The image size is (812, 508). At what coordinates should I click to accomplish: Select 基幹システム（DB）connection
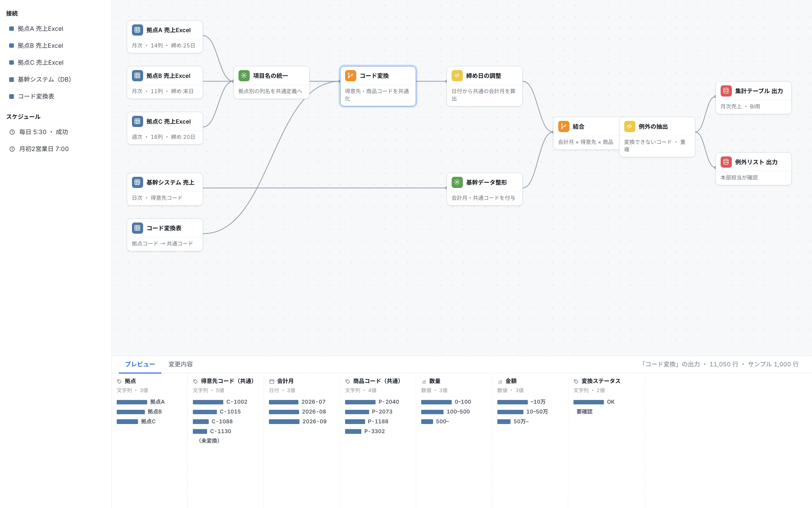(x=56, y=80)
